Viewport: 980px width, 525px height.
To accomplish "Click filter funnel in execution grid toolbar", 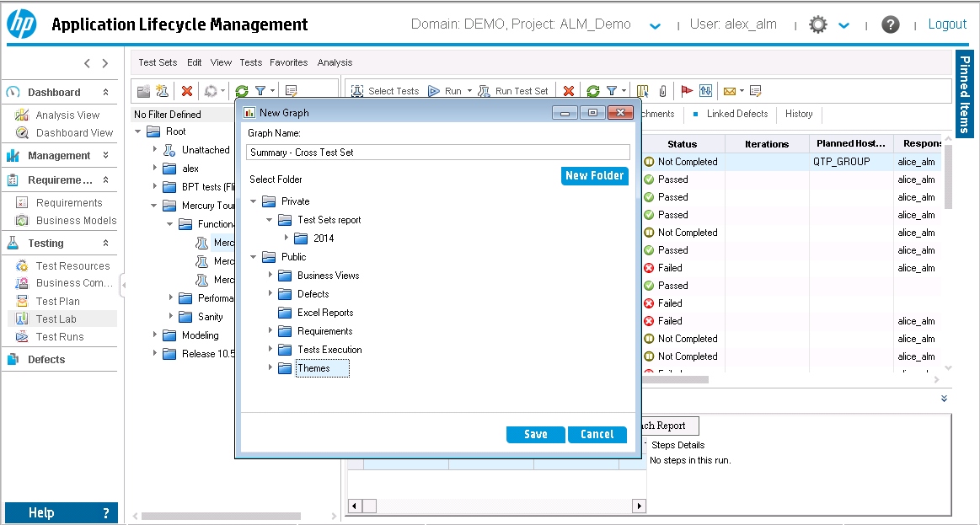I will pos(612,91).
